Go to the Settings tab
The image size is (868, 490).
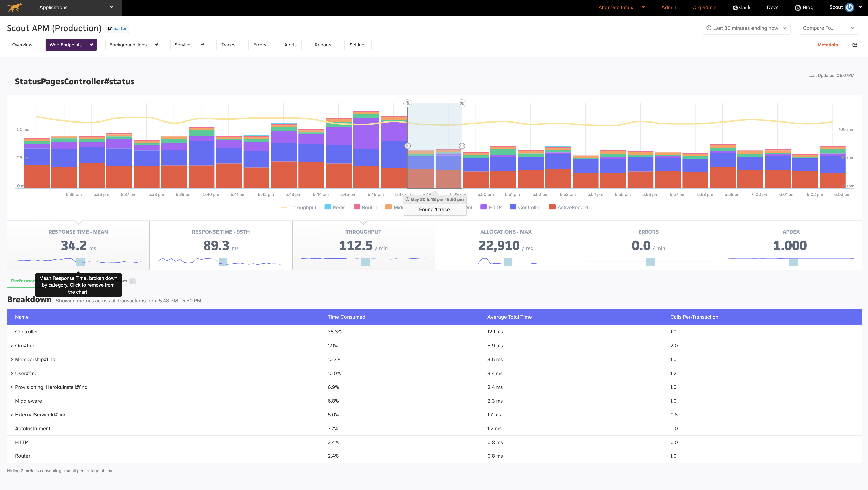[x=358, y=45]
